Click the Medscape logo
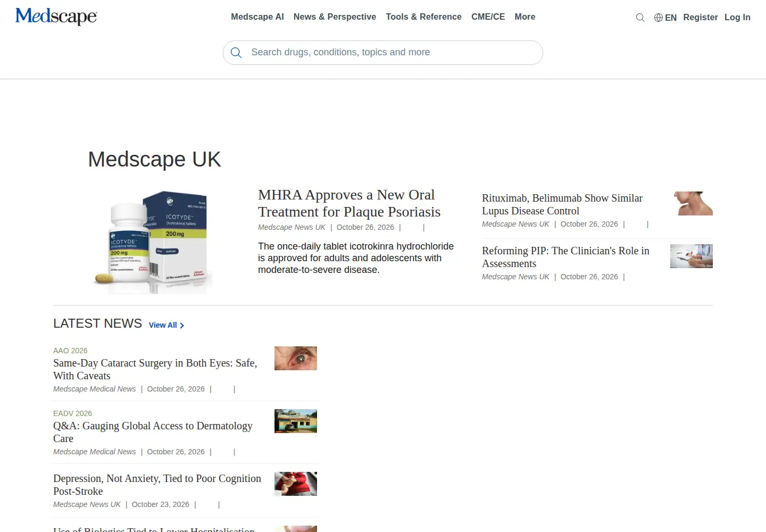 point(56,16)
